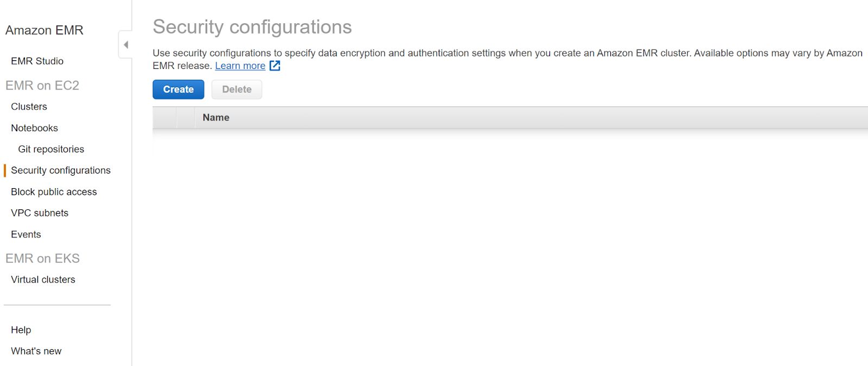This screenshot has height=366, width=868.
Task: Click the Help link in the sidebar
Action: [x=21, y=330]
